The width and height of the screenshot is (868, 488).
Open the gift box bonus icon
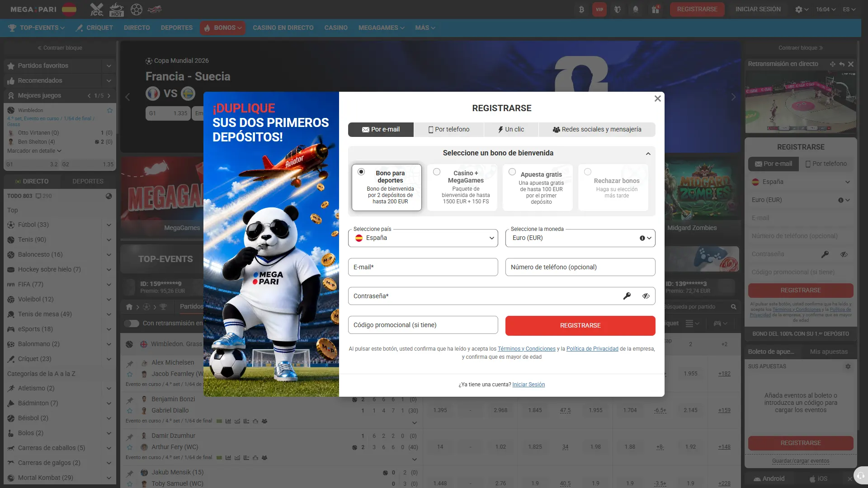[x=655, y=9]
